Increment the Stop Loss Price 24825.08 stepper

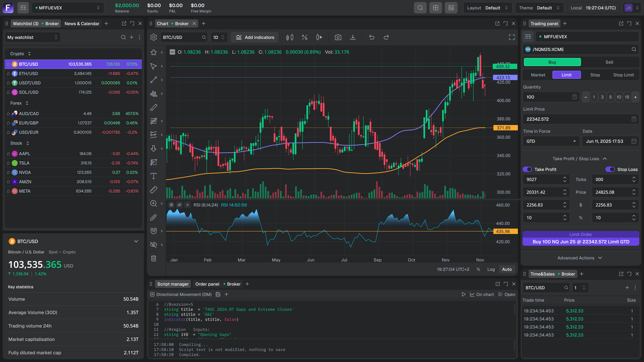(634, 190)
